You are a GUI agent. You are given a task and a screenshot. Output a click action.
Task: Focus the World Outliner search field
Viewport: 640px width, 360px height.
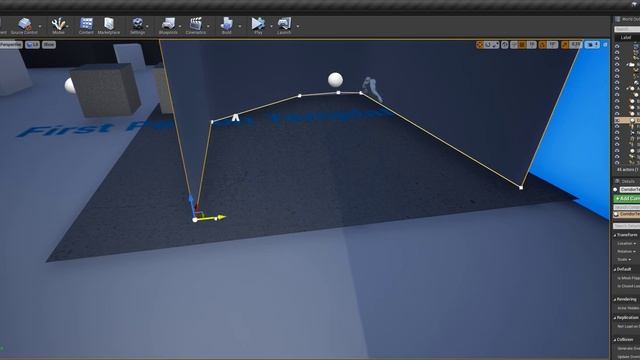tap(627, 29)
